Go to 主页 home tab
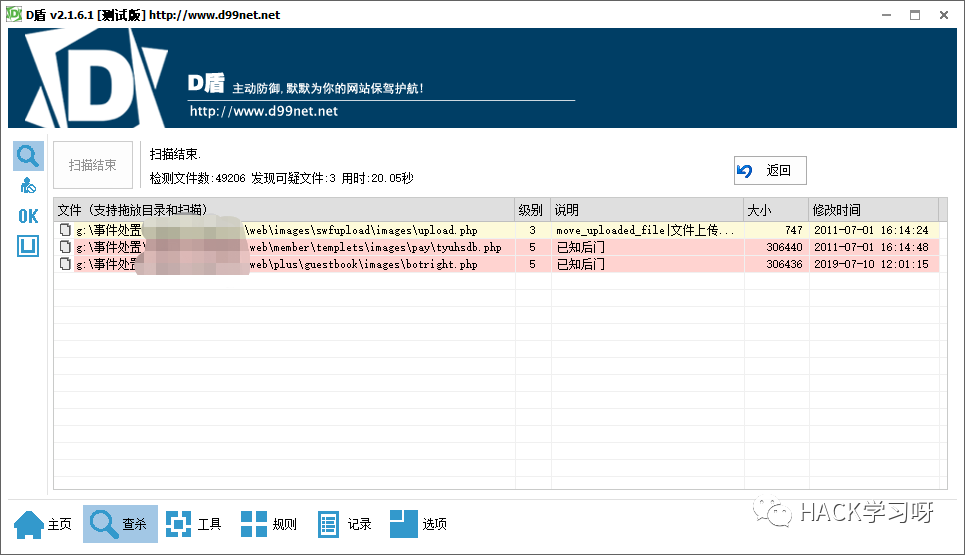965x555 pixels. 43,524
